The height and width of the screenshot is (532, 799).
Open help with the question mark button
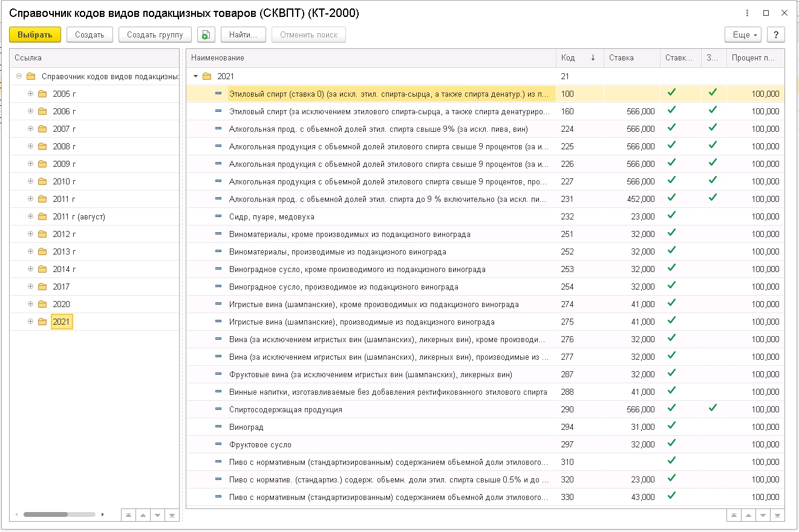(x=776, y=34)
